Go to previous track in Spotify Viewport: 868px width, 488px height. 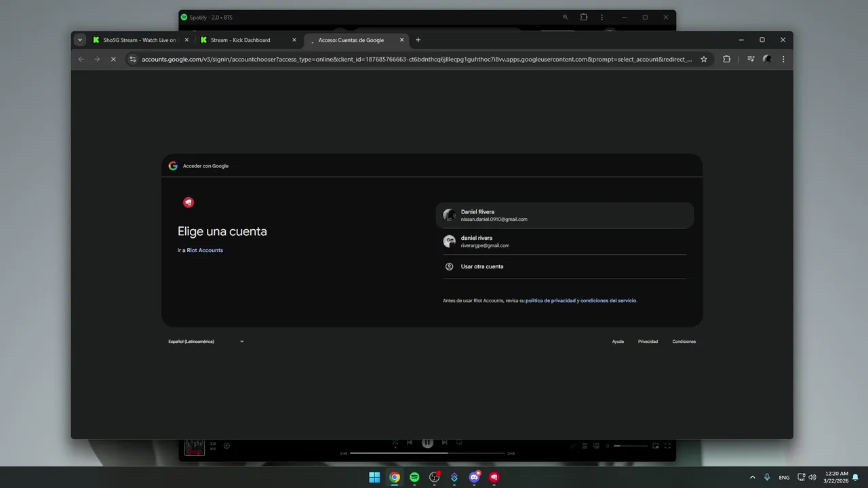tap(410, 443)
